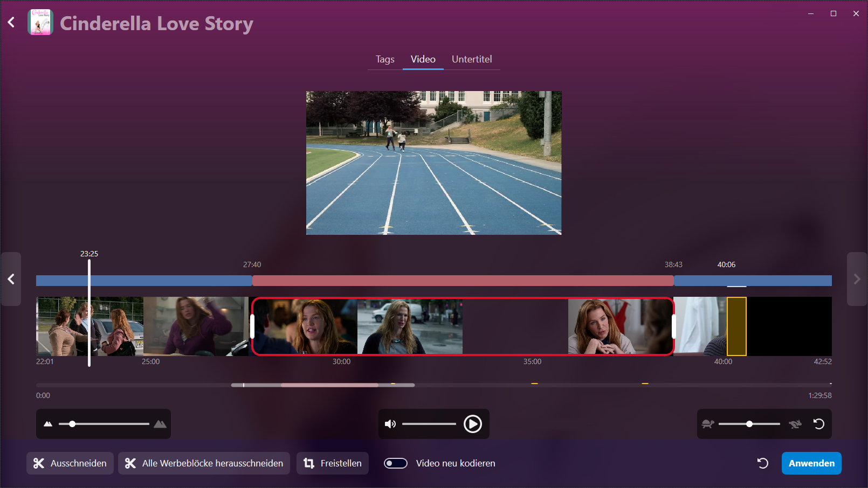Move the timeline to the next section with the right arrow
This screenshot has width=868, height=488.
point(857,279)
